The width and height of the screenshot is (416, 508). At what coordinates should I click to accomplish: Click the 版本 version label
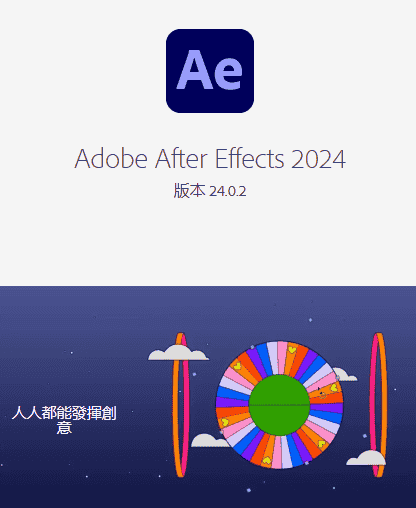coord(189,191)
